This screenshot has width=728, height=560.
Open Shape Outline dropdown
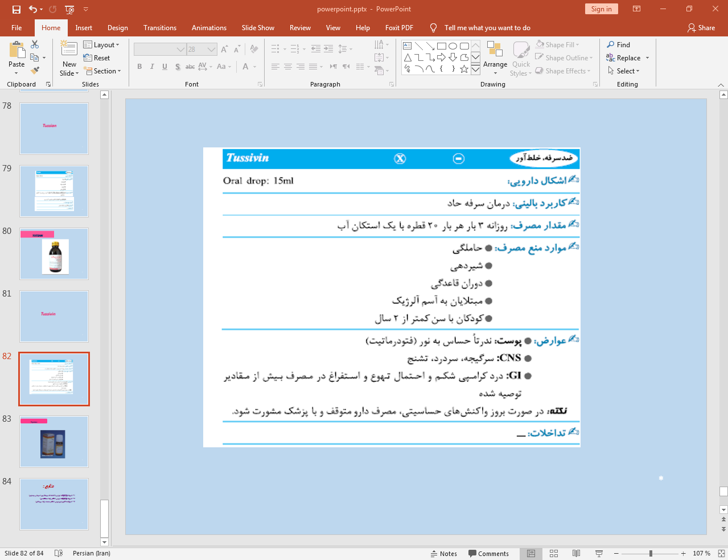564,58
